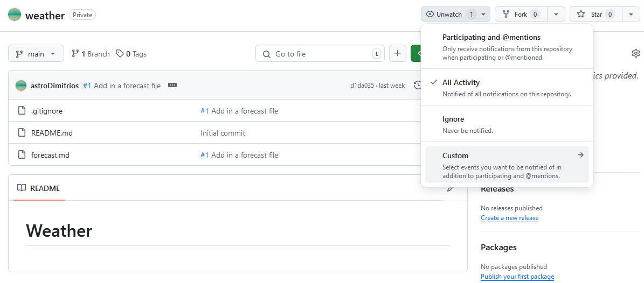This screenshot has height=283, width=644.
Task: Open forecast.md row's commit message link
Action: (245, 155)
